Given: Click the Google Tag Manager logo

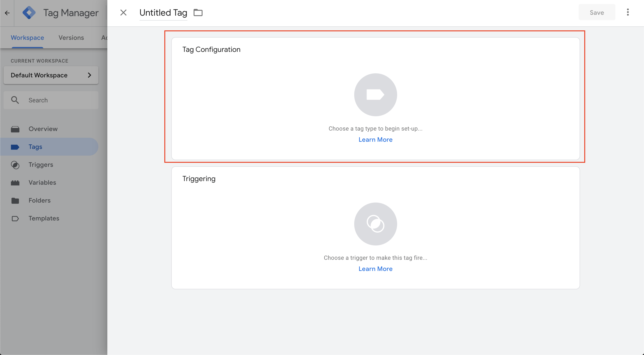Looking at the screenshot, I should click(x=29, y=13).
